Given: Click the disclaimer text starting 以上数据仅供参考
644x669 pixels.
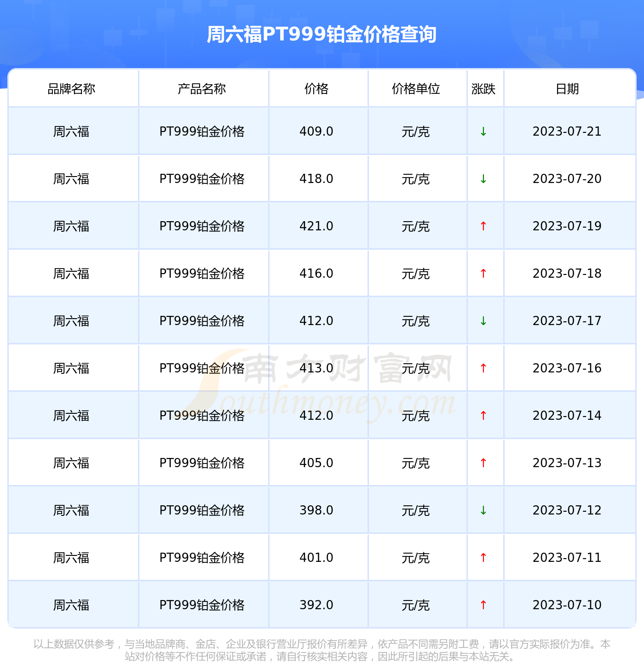Looking at the screenshot, I should (322, 650).
